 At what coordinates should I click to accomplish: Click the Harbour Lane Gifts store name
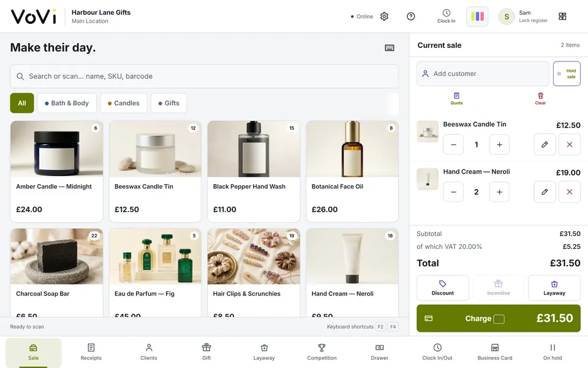tap(101, 12)
